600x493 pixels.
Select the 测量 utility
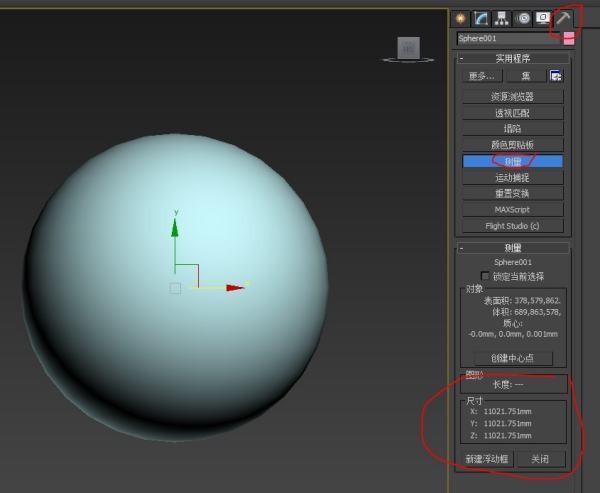pyautogui.click(x=512, y=161)
